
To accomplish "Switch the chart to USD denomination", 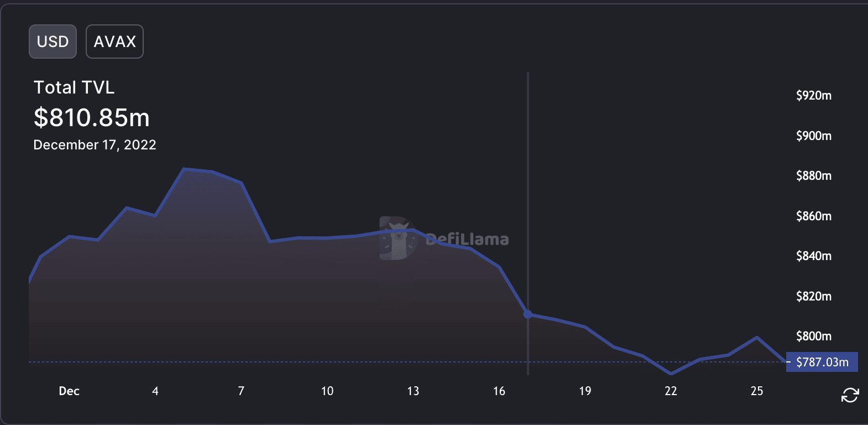I will [x=53, y=42].
